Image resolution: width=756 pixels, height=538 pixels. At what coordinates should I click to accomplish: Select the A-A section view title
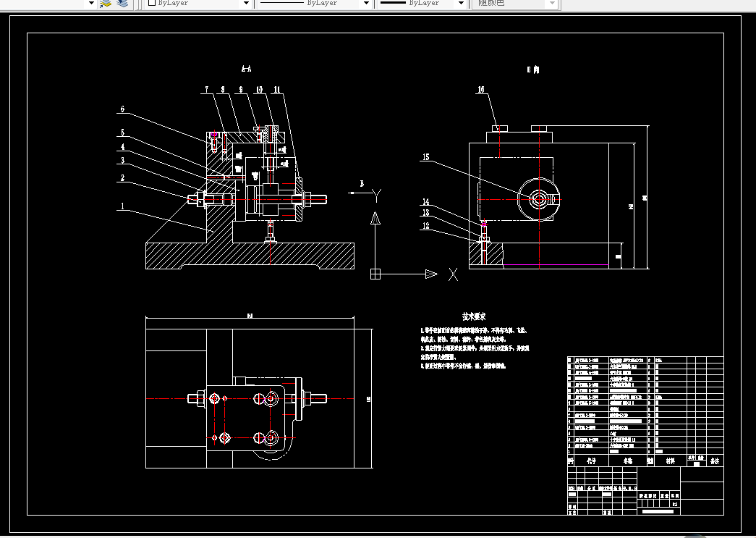(246, 69)
